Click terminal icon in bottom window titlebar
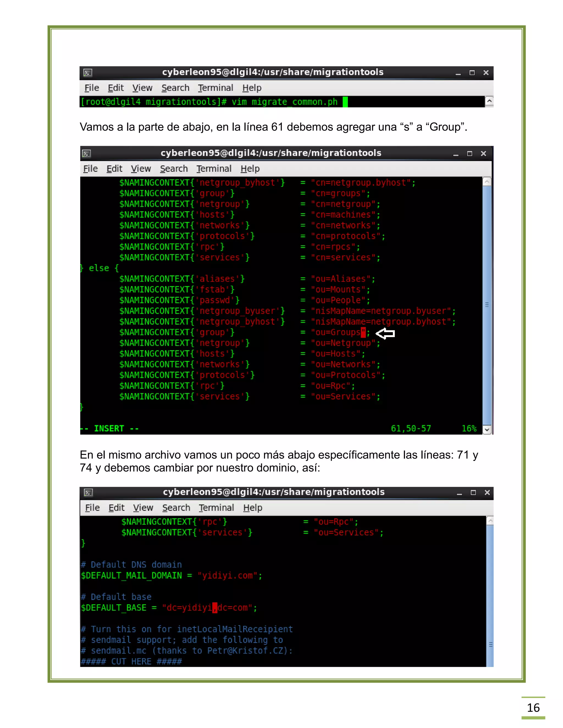 [x=89, y=492]
